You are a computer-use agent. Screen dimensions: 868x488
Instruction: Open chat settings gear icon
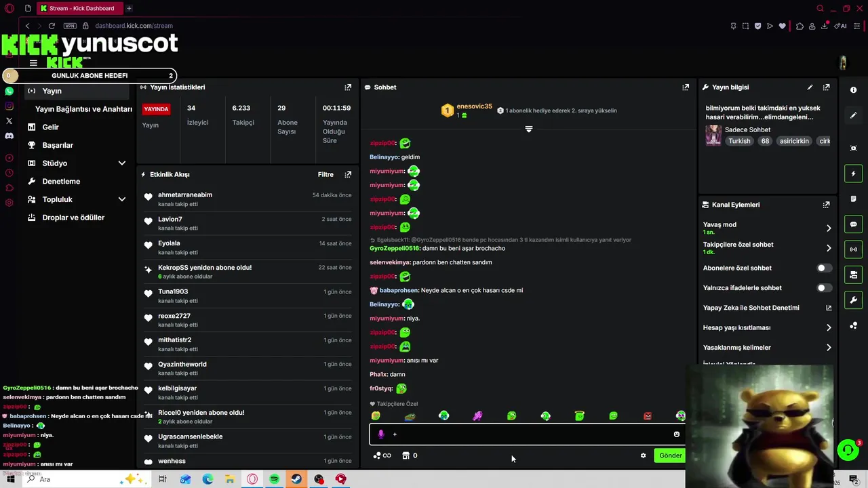point(643,455)
